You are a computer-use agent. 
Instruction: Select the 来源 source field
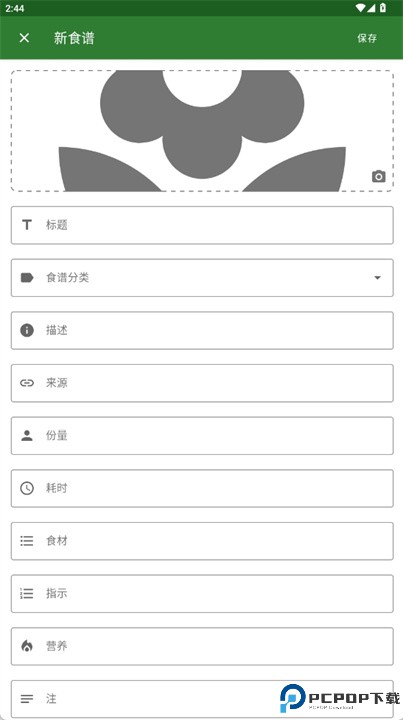coord(202,383)
